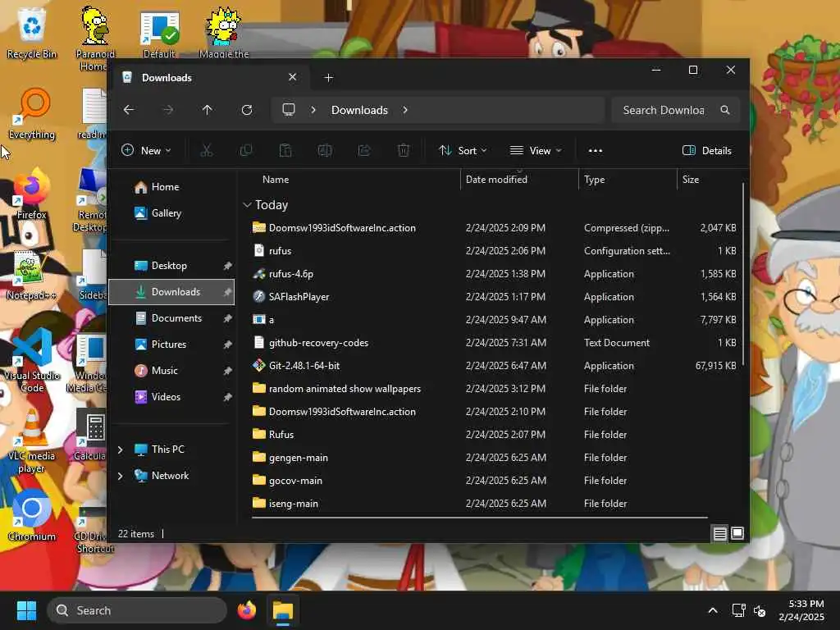The width and height of the screenshot is (840, 630).
Task: Unpin Desktop from Quick access
Action: point(228,266)
